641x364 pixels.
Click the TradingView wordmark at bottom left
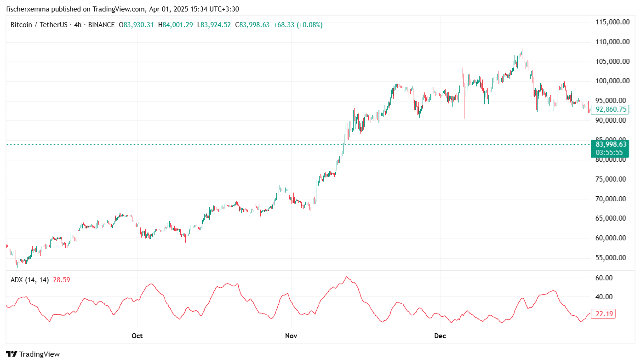click(40, 354)
